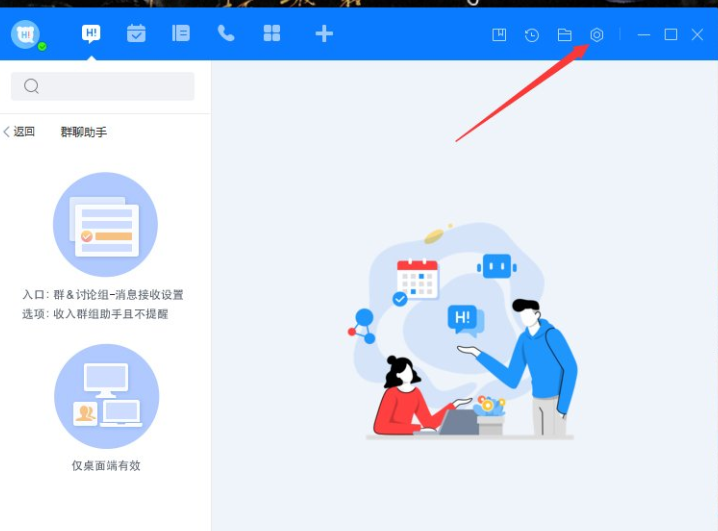Screen dimensions: 718x531
Task: Open the user avatar profile
Action: point(25,34)
